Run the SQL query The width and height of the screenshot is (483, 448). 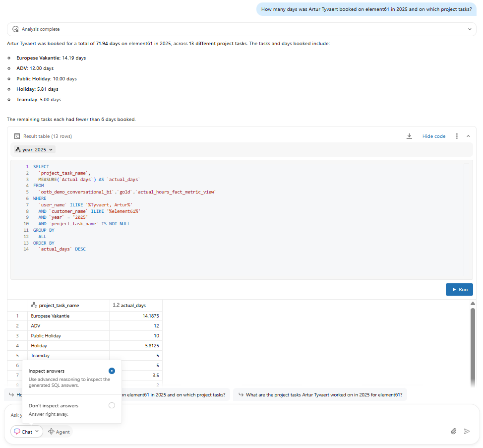pyautogui.click(x=459, y=289)
